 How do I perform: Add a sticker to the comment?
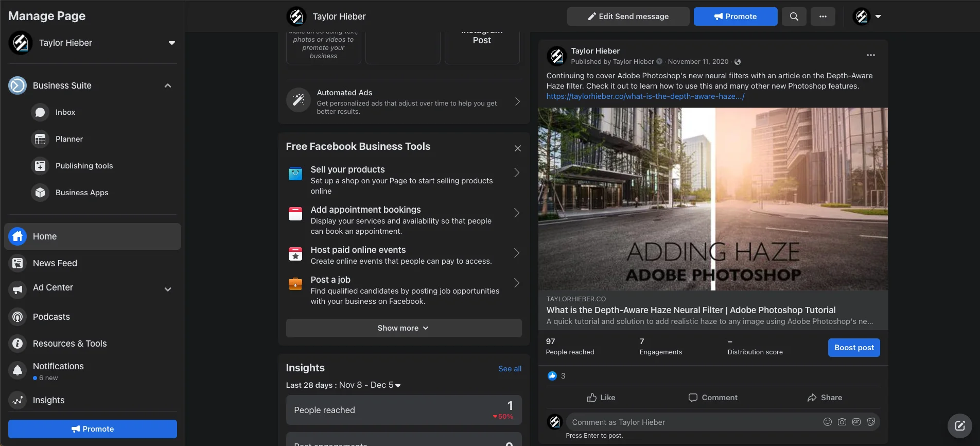tap(871, 422)
